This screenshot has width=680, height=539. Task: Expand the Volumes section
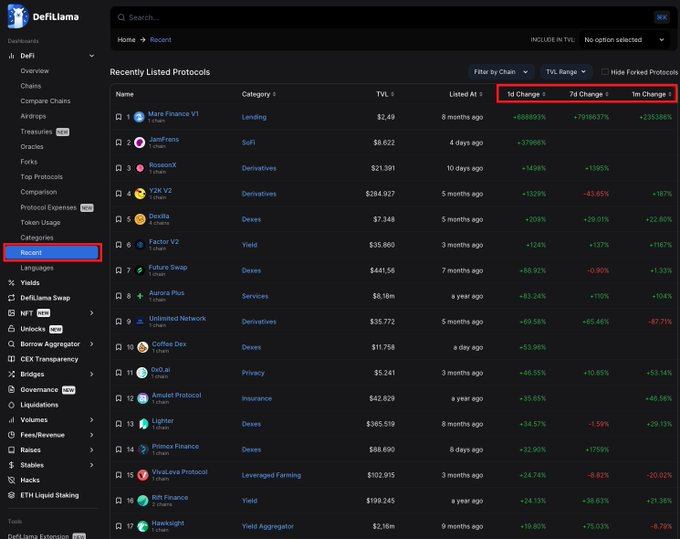(x=92, y=420)
